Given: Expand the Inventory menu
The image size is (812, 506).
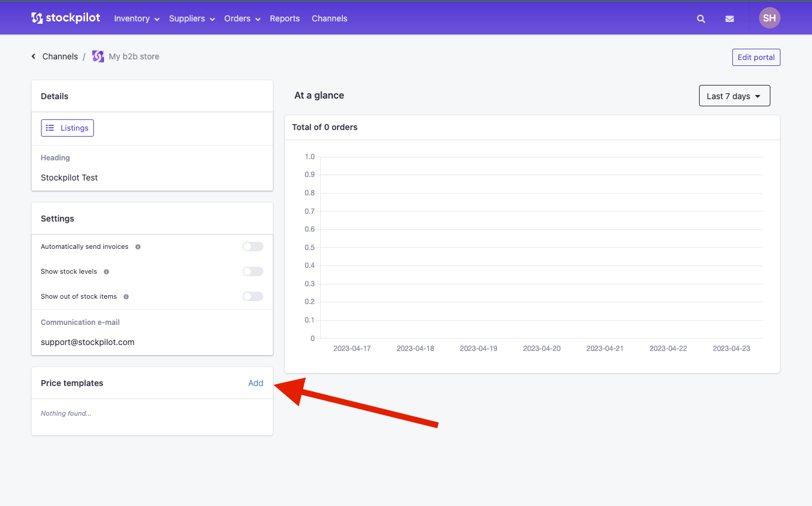Looking at the screenshot, I should tap(137, 18).
